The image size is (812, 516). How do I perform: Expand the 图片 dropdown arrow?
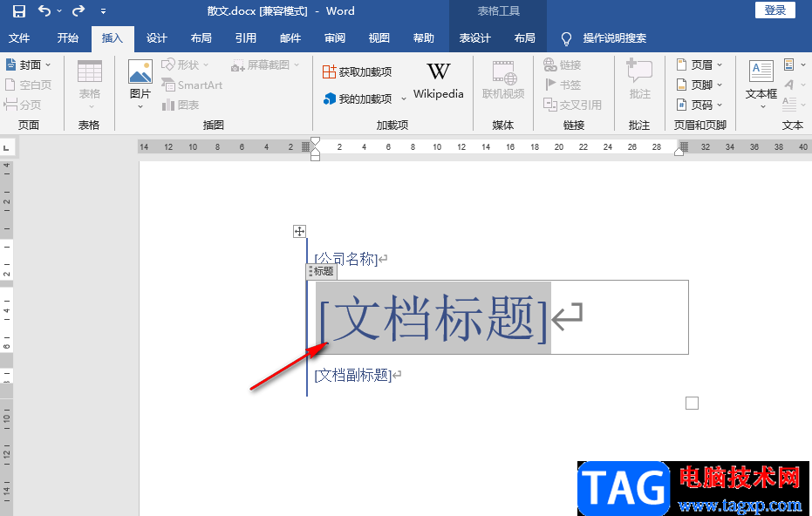tap(140, 106)
